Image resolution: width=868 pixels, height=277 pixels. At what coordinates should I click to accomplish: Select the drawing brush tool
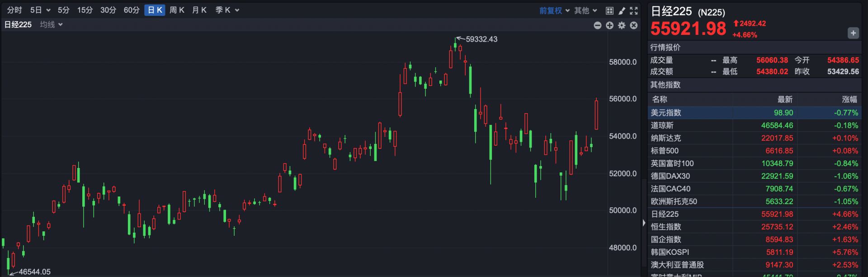pos(622,10)
